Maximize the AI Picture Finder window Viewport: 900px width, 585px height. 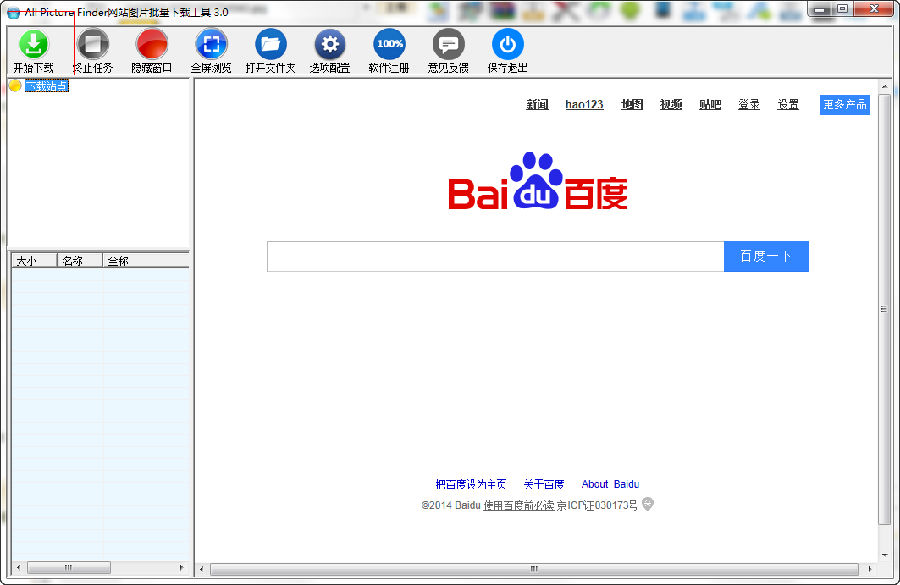(843, 9)
